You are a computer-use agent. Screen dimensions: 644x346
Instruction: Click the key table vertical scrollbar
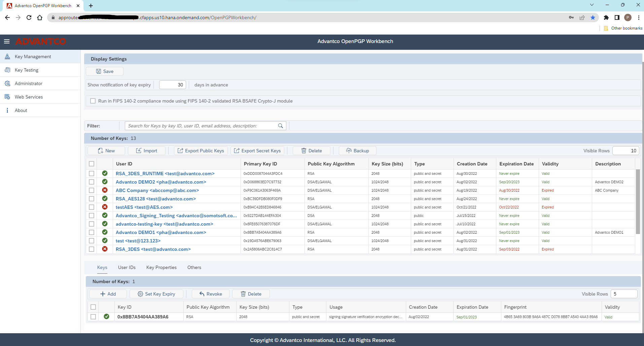pyautogui.click(x=638, y=202)
